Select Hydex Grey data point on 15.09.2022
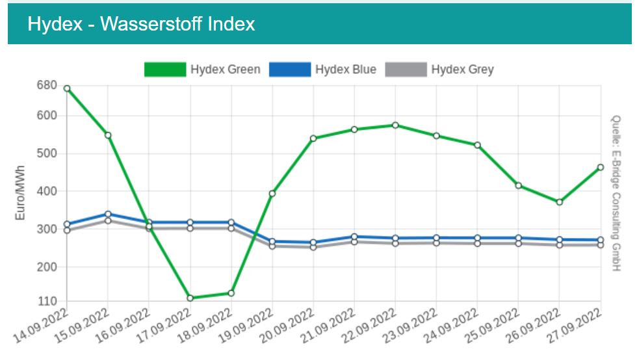The image size is (637, 364). click(108, 220)
